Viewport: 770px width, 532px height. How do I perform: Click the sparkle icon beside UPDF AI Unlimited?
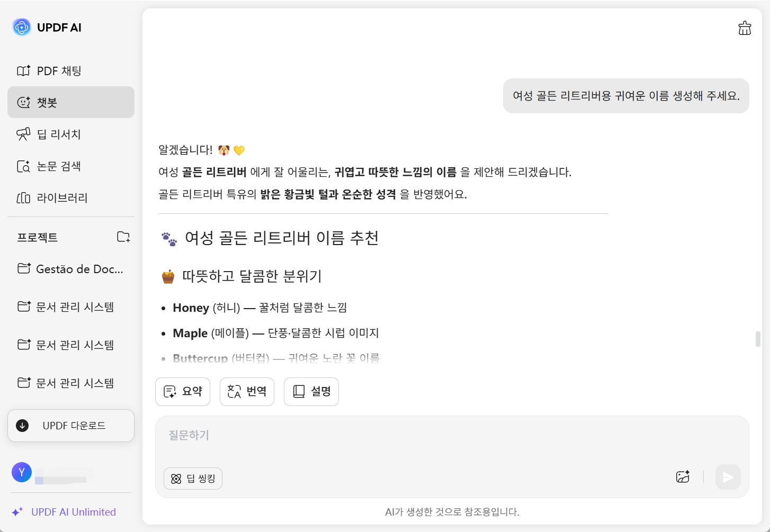pyautogui.click(x=17, y=512)
